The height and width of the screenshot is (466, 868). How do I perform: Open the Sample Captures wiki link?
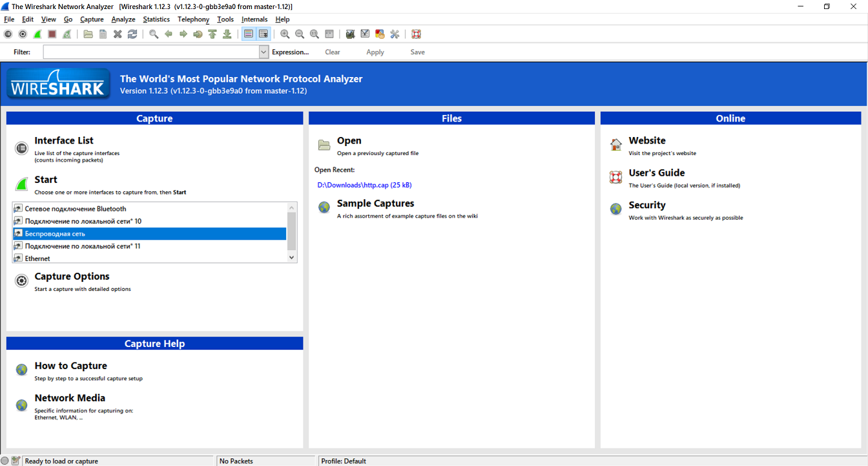pos(375,203)
